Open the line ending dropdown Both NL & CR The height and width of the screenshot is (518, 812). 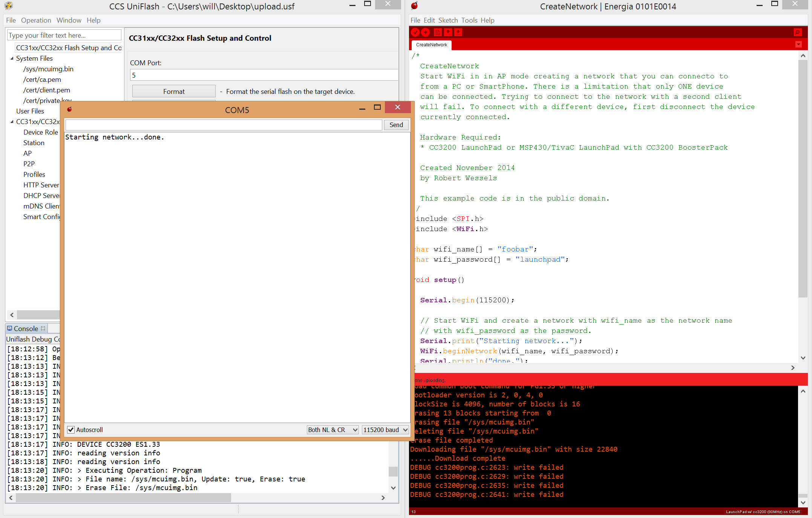pyautogui.click(x=332, y=430)
